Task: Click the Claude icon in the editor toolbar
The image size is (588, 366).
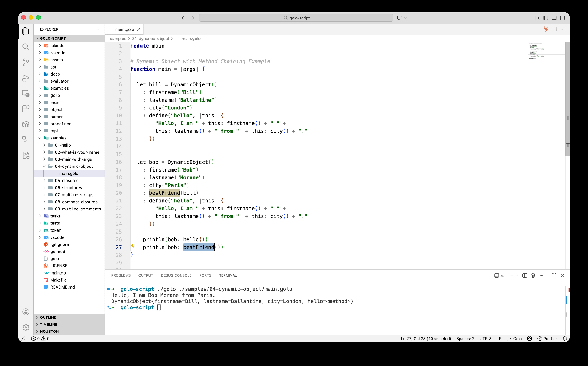Action: tap(546, 29)
